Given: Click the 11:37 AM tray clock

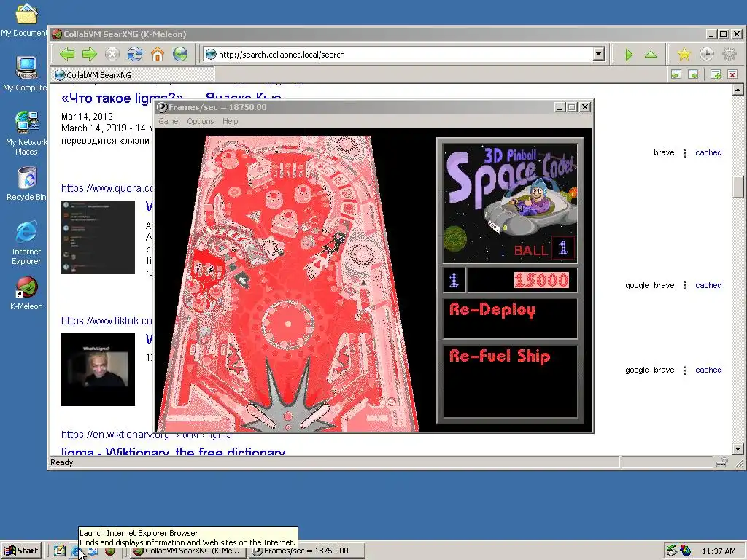Looking at the screenshot, I should click(719, 551).
